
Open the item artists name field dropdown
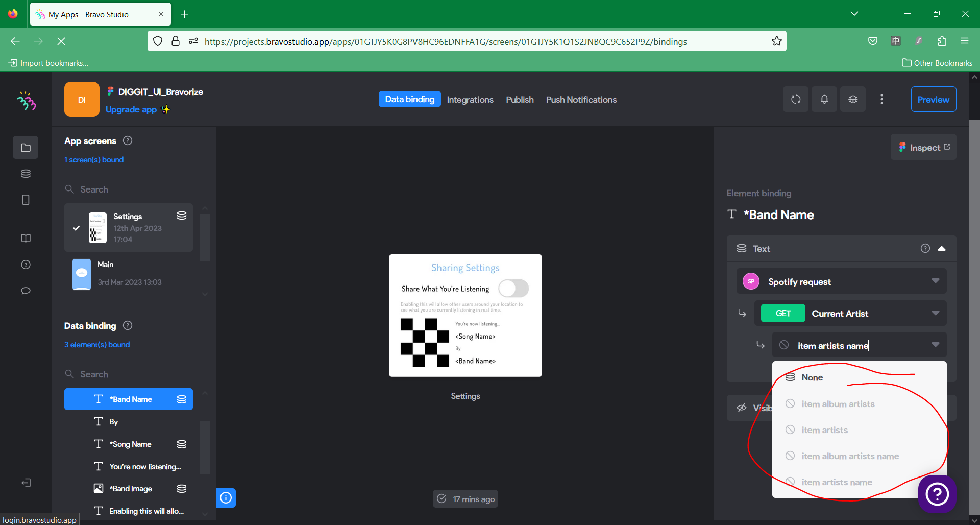859,346
